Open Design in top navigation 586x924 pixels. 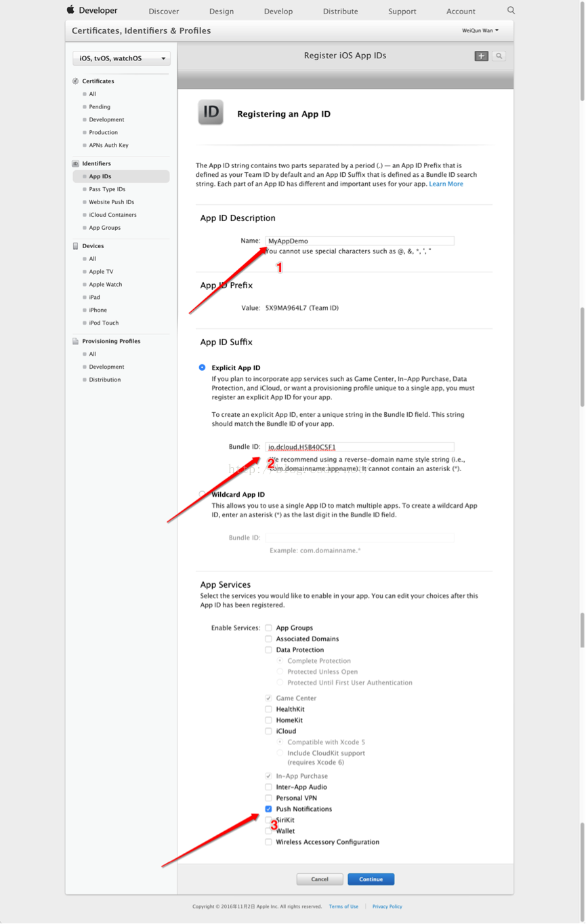[x=222, y=11]
